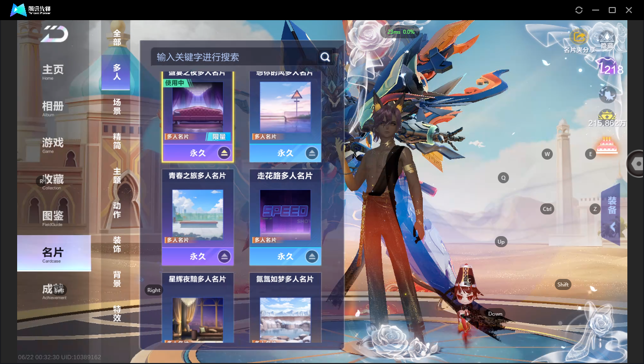This screenshot has height=364, width=644.
Task: Click the emulator refresh icon in title bar
Action: click(x=579, y=10)
